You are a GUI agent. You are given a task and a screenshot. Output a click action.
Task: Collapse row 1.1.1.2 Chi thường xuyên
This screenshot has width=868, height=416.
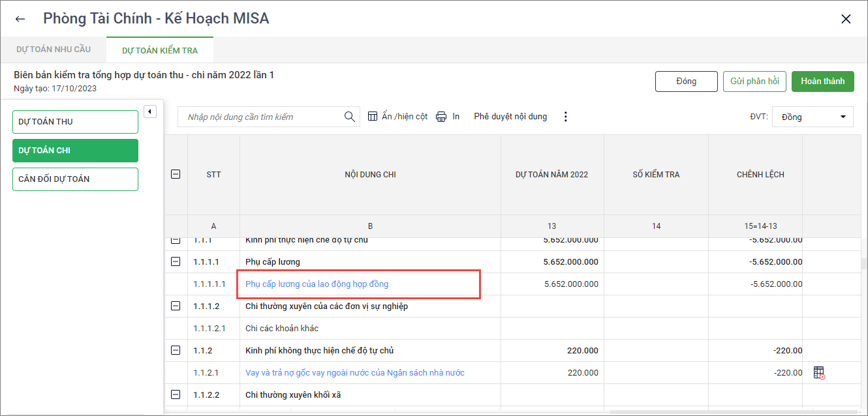tap(175, 306)
